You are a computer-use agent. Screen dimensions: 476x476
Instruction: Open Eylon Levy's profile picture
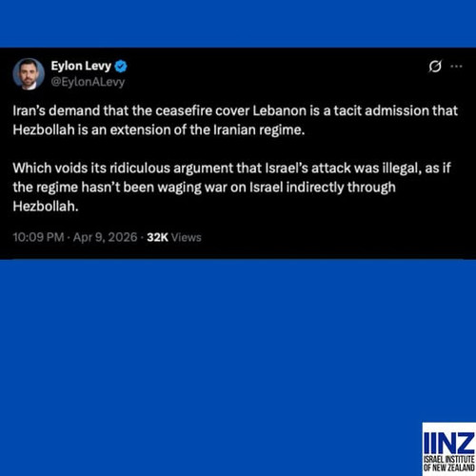29,73
